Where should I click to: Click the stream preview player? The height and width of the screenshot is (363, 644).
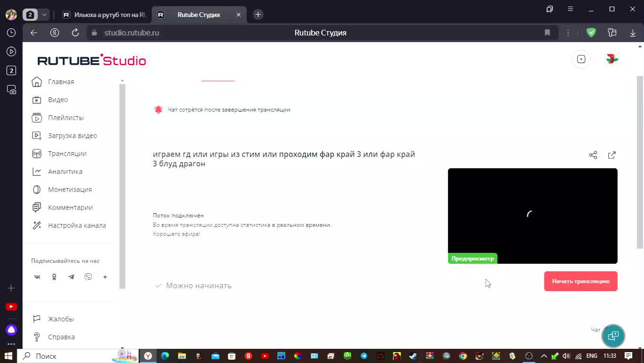pyautogui.click(x=533, y=216)
